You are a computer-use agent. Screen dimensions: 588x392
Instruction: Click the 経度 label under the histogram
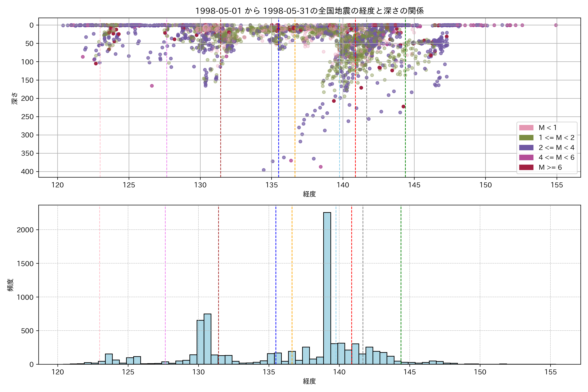click(x=309, y=381)
